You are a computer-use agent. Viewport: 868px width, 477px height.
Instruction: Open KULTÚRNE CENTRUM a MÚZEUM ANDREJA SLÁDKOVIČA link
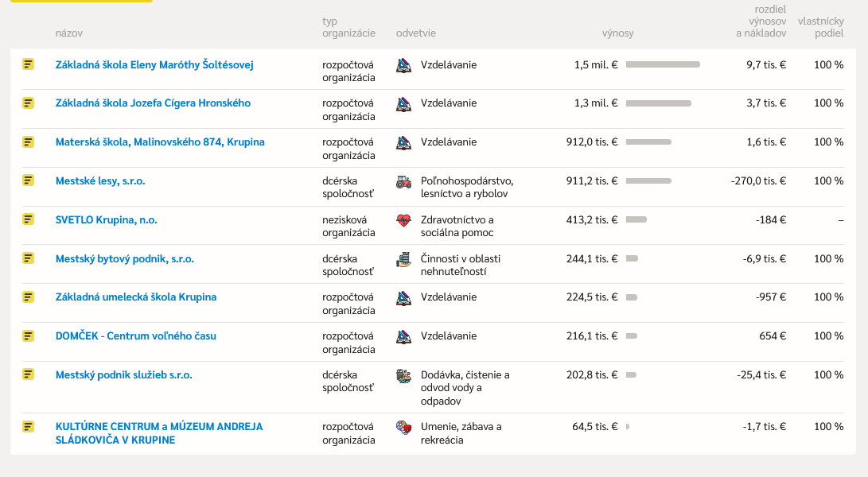[x=159, y=433]
